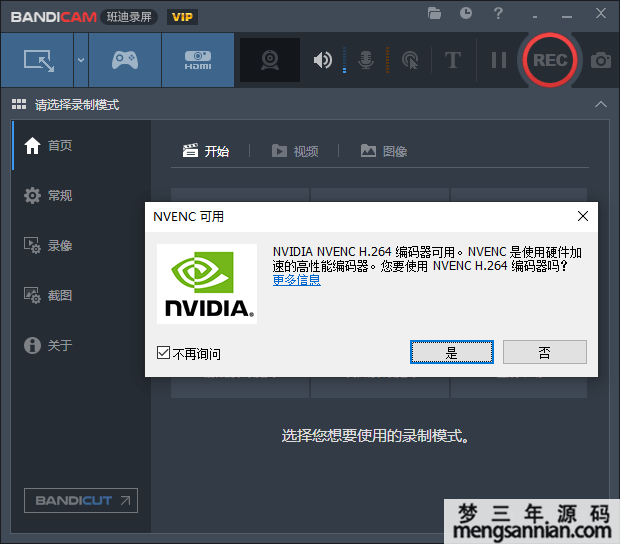Toggle mouse cursor effects icon
620x544 pixels.
pos(410,60)
